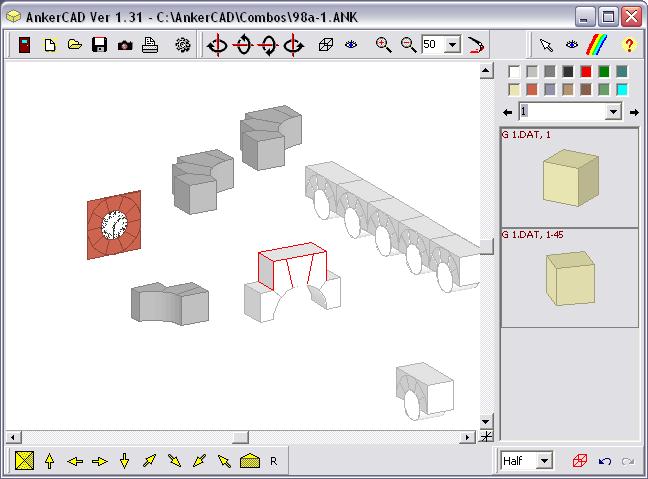Image resolution: width=648 pixels, height=479 pixels.
Task: Create a new blank file
Action: click(50, 45)
